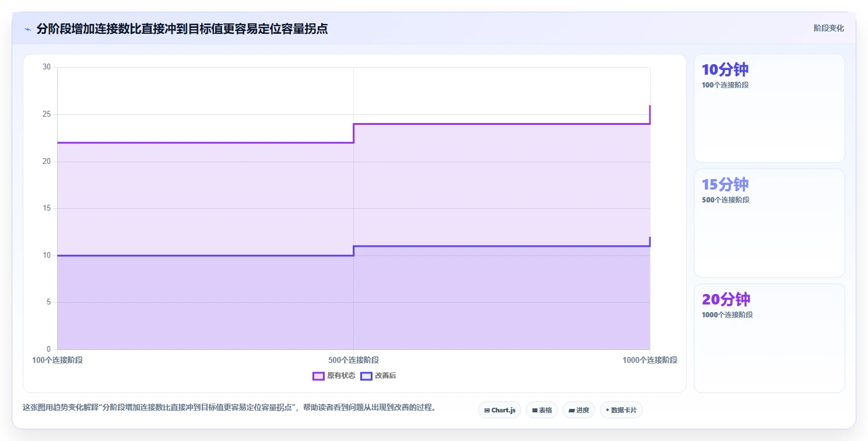Click the 100个连接阶段 axis label
This screenshot has height=441, width=868.
(x=57, y=360)
